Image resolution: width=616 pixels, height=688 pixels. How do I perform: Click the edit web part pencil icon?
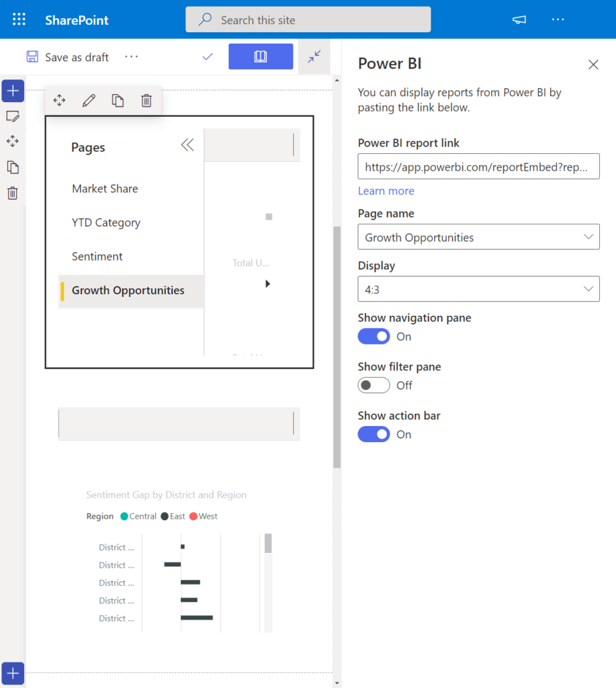pyautogui.click(x=89, y=101)
